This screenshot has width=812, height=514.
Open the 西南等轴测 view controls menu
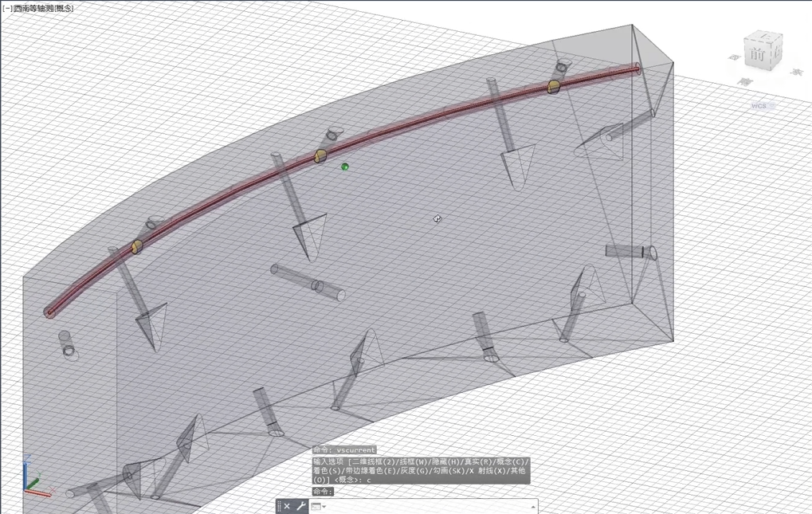click(33, 8)
